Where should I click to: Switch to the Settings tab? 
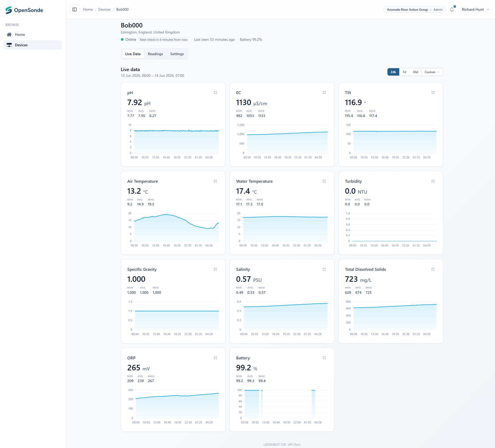[x=177, y=54]
